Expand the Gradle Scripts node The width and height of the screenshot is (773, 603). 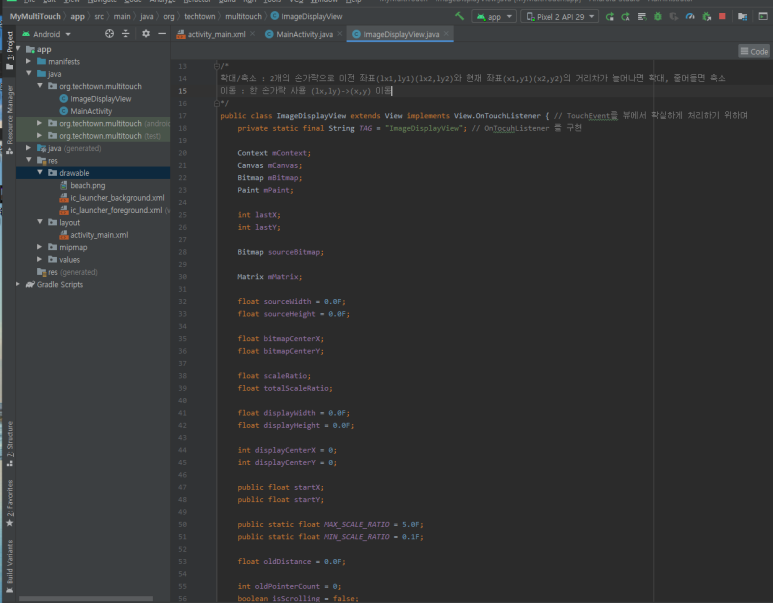tap(20, 284)
